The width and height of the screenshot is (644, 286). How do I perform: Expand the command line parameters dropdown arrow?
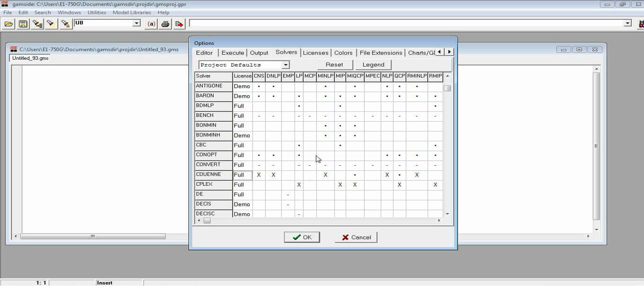628,23
